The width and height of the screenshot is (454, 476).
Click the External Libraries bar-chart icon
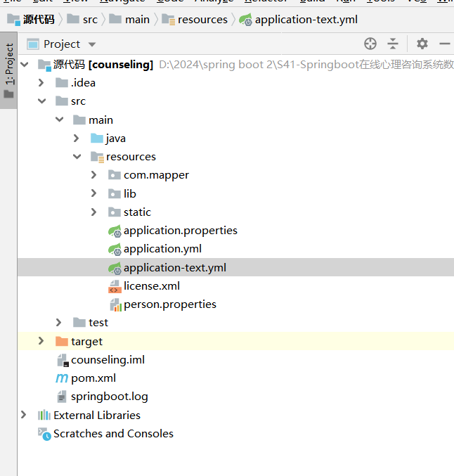pos(44,416)
